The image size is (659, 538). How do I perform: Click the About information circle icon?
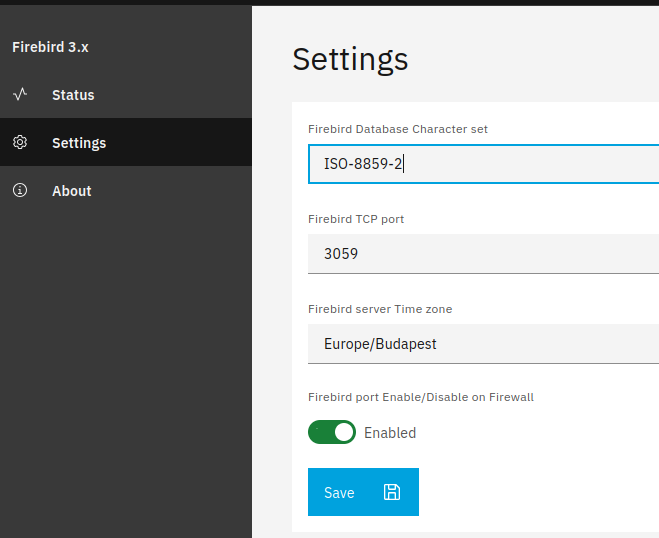pyautogui.click(x=20, y=191)
